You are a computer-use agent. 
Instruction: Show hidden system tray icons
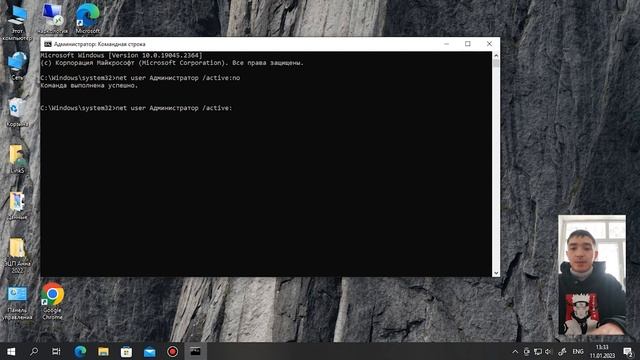(x=515, y=351)
